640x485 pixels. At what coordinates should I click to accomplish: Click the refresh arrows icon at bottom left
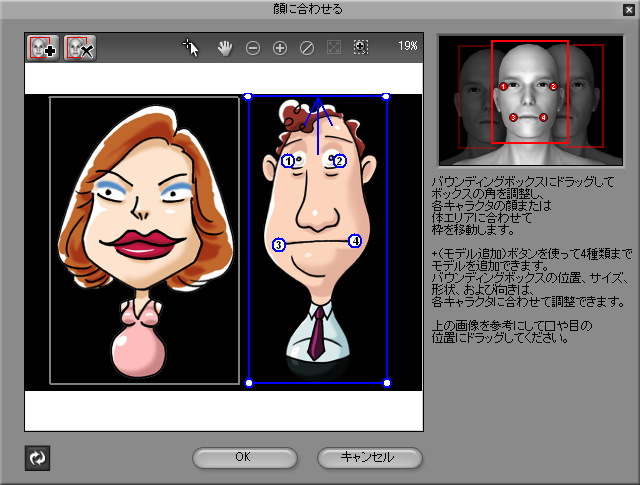pos(38,458)
